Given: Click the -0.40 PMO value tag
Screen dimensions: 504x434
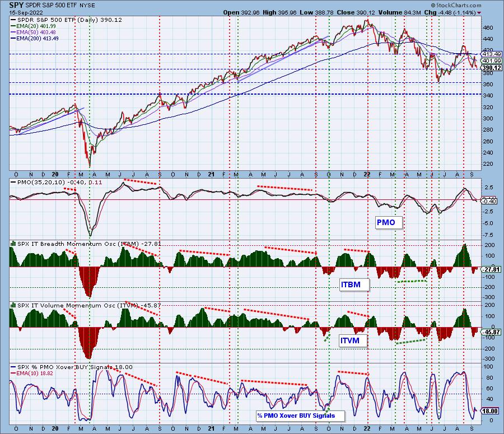Looking at the screenshot, I should (490, 201).
